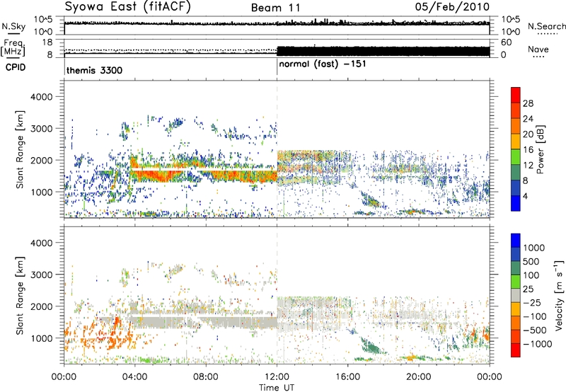Image resolution: width=566 pixels, height=392 pixels.
Task: Click the "18" tick on frequency axis
Action: [47, 42]
